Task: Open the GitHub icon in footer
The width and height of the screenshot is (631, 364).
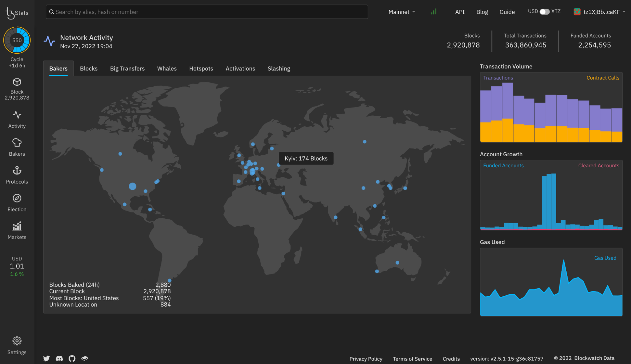Action: click(72, 358)
